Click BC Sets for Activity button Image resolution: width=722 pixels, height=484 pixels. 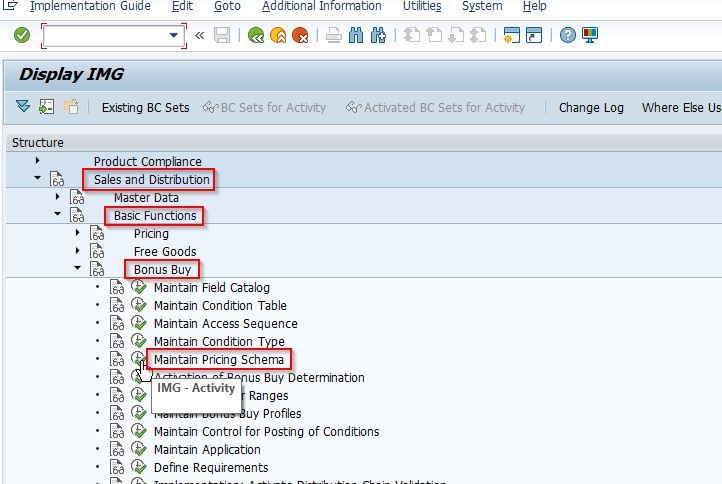265,107
